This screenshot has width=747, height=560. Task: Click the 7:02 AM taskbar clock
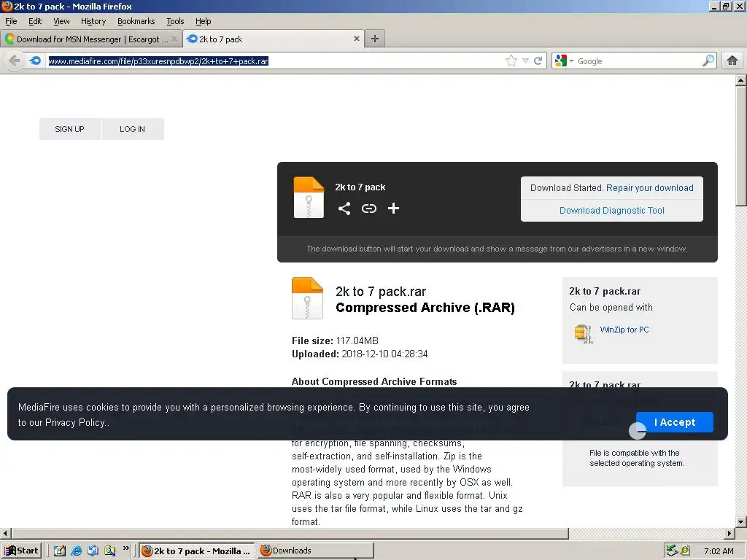(719, 551)
